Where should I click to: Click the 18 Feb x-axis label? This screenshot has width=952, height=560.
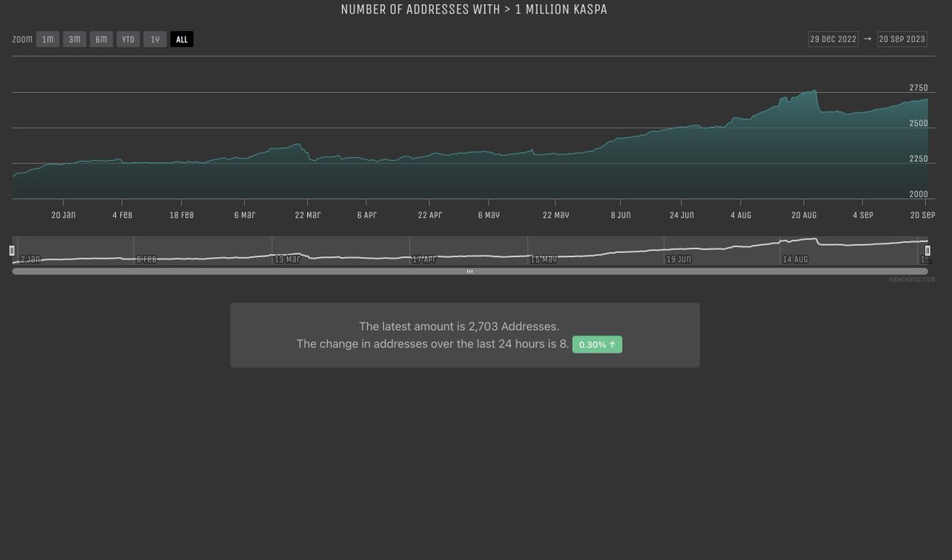coord(181,215)
